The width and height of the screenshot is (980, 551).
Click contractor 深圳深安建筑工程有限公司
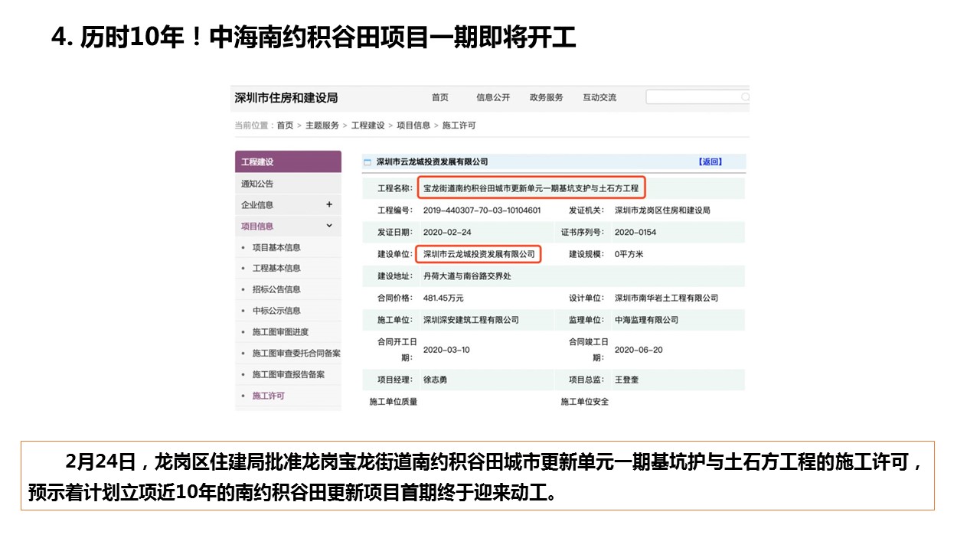coord(471,319)
